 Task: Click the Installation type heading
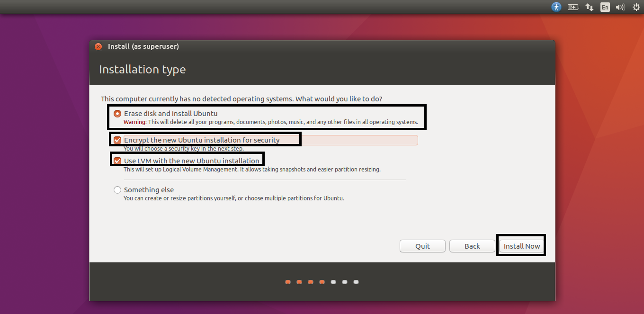point(142,70)
